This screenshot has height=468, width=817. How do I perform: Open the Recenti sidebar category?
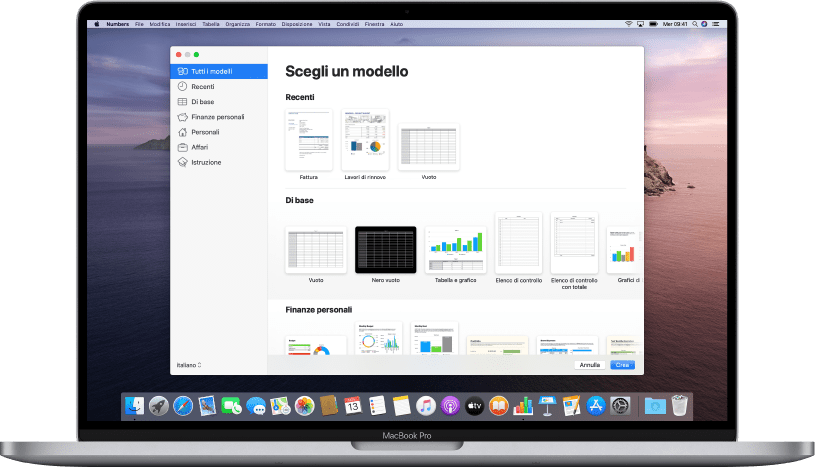pos(219,87)
